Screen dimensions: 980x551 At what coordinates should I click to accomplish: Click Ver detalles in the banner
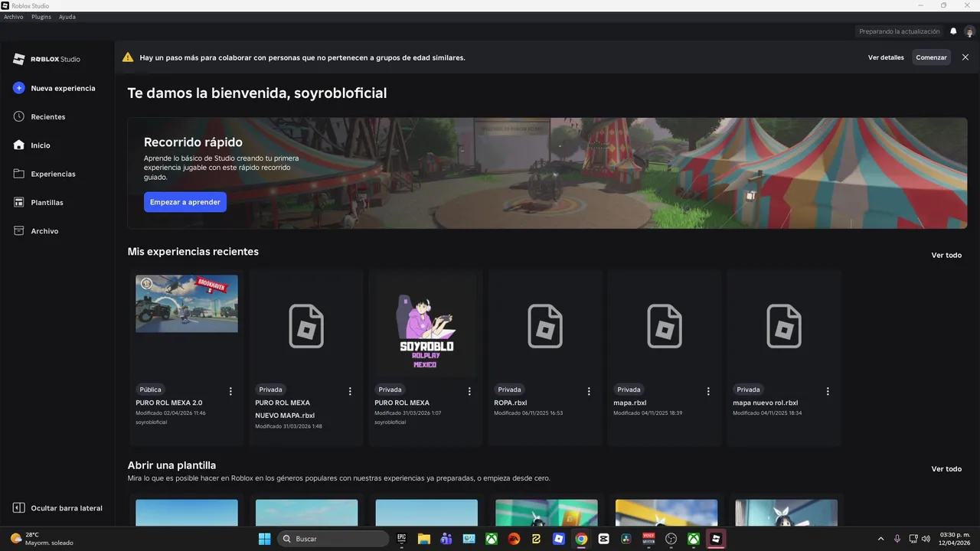click(x=886, y=57)
